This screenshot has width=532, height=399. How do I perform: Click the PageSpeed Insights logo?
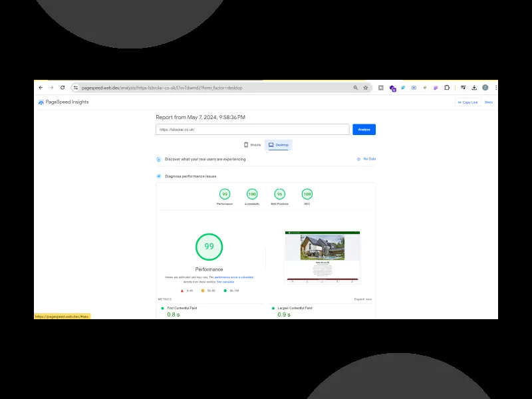[63, 102]
